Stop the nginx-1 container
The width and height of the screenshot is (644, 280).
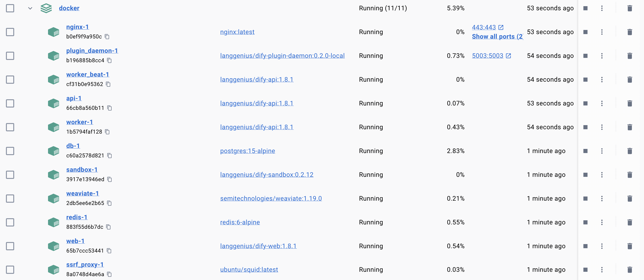pyautogui.click(x=585, y=32)
